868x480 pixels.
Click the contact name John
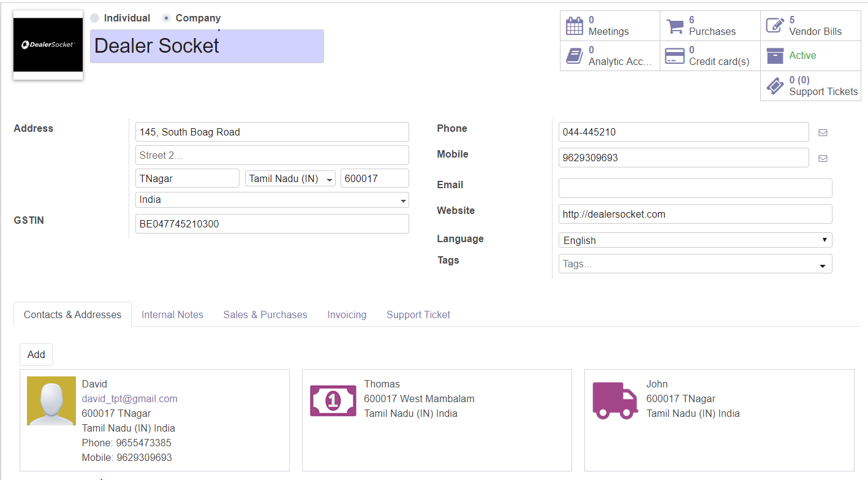click(x=657, y=384)
